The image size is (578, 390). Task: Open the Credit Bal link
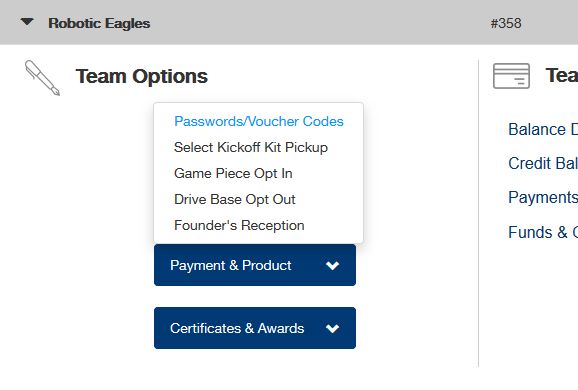pos(543,163)
